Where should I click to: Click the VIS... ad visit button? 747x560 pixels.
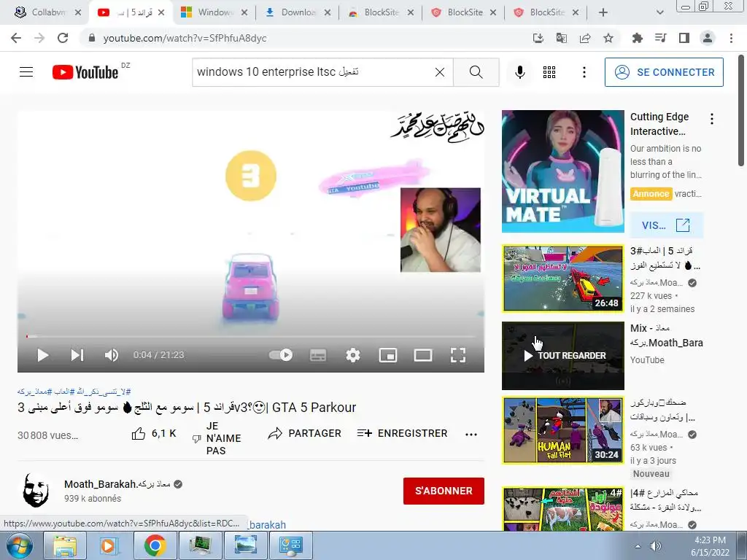pyautogui.click(x=666, y=225)
